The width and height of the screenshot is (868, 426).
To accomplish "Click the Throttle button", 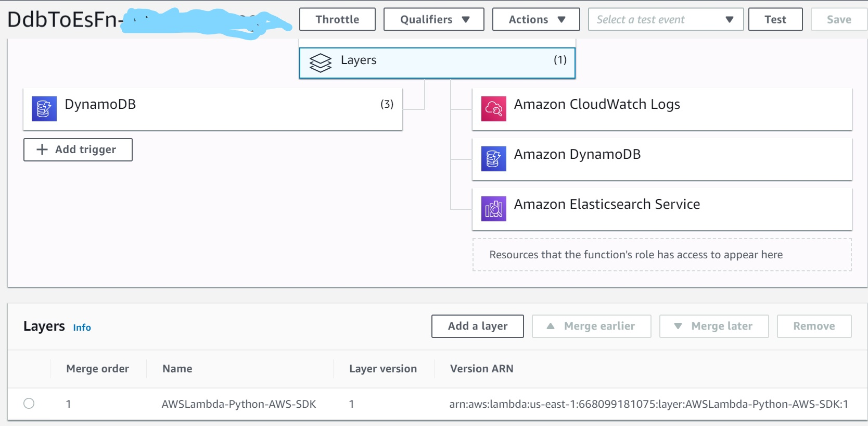I will (x=337, y=19).
